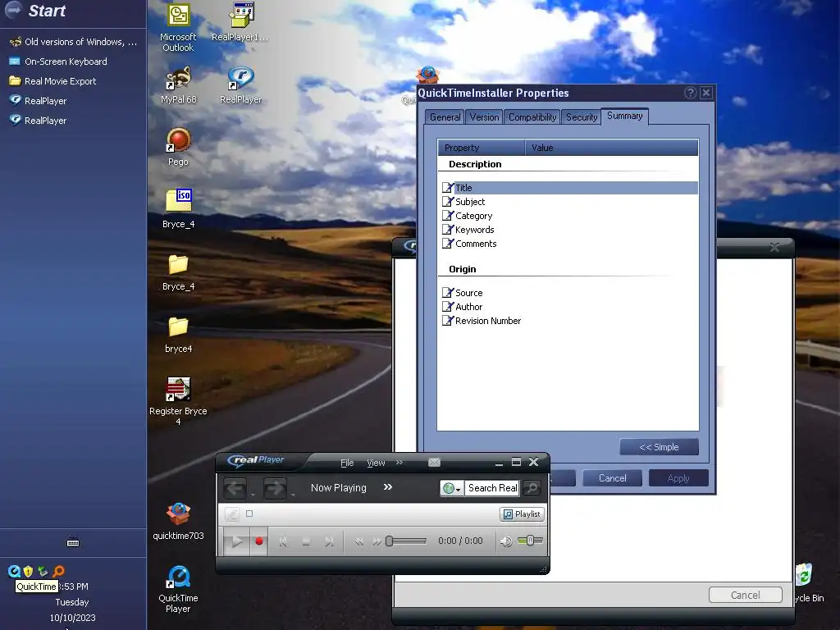
Task: Expand the RealPlayer menu bar chevron
Action: tap(399, 463)
